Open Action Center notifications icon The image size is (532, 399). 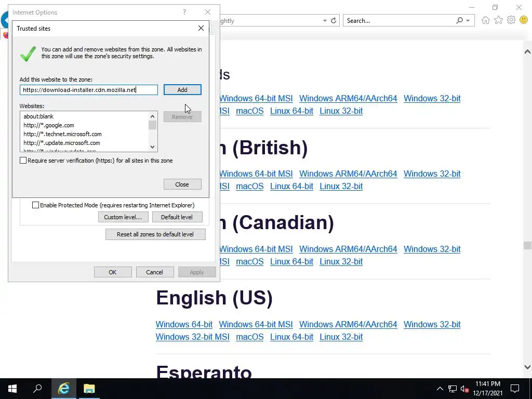pyautogui.click(x=515, y=389)
